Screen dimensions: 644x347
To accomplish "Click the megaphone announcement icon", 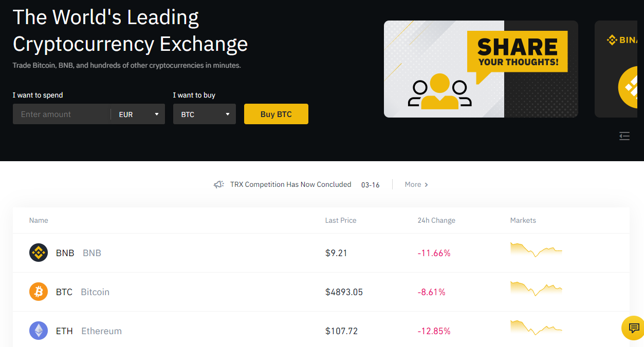I will tap(219, 185).
